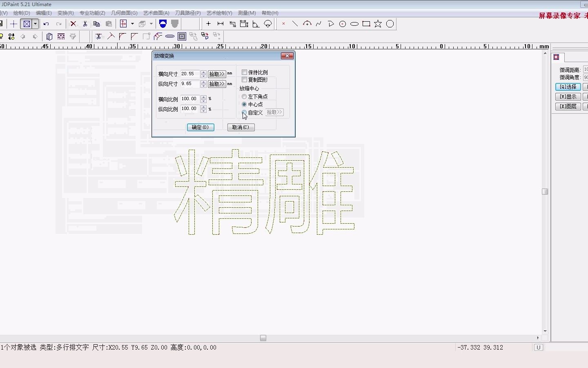The width and height of the screenshot is (588, 368).
Task: Click the 横向尺寸 input field
Action: coord(190,74)
